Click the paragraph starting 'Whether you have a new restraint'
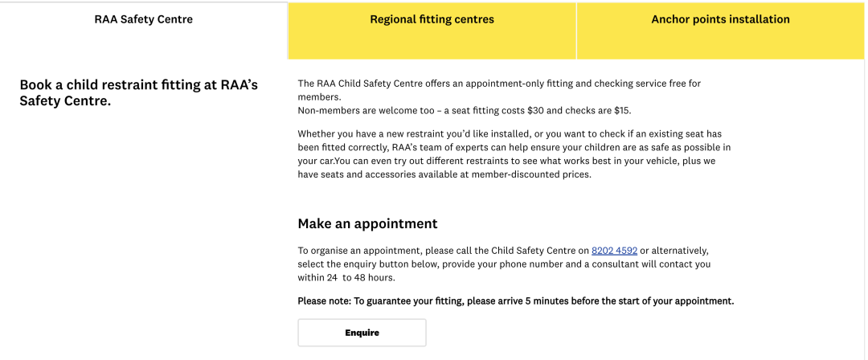 pyautogui.click(x=515, y=154)
